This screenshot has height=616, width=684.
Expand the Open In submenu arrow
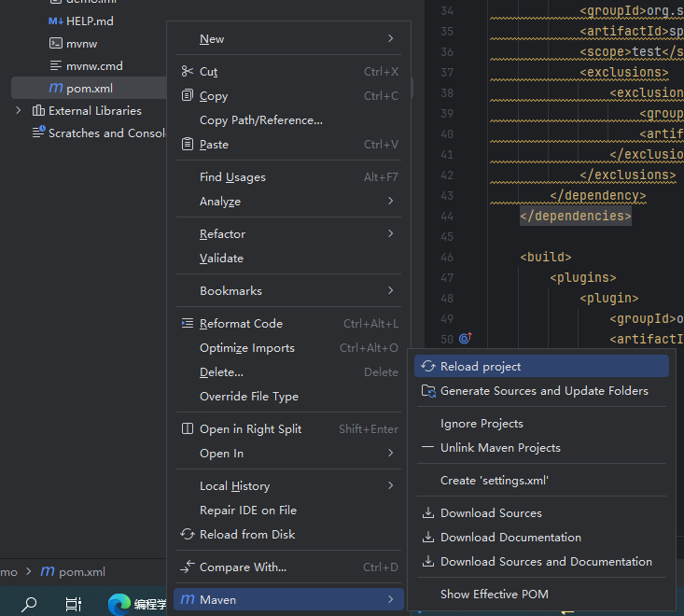coord(391,453)
